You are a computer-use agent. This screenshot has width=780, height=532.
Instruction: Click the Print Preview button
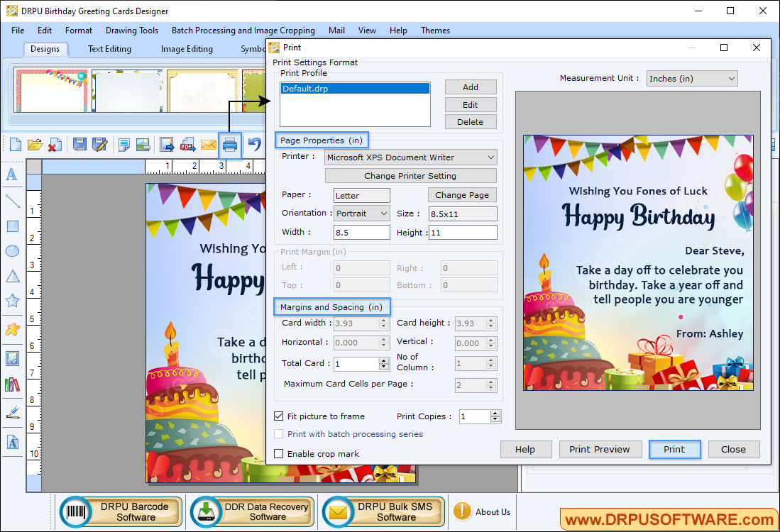pos(600,449)
